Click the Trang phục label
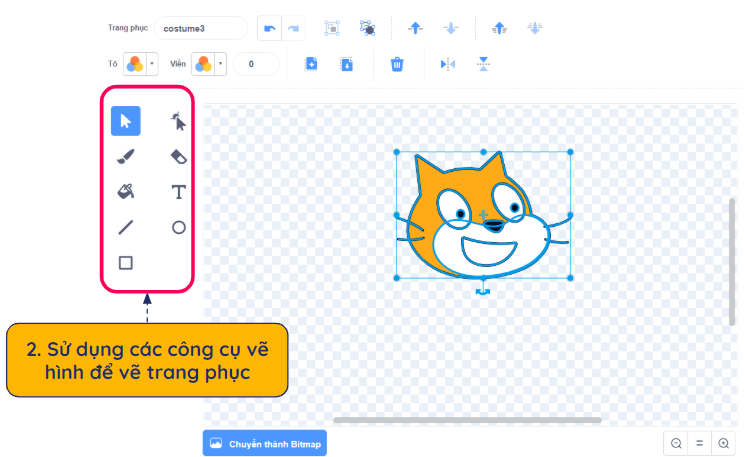 tap(128, 28)
